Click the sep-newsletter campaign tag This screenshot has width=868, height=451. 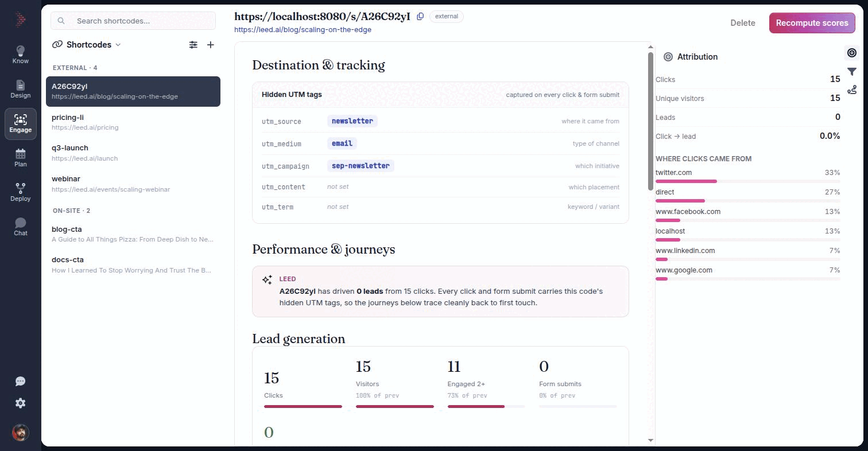click(x=361, y=166)
